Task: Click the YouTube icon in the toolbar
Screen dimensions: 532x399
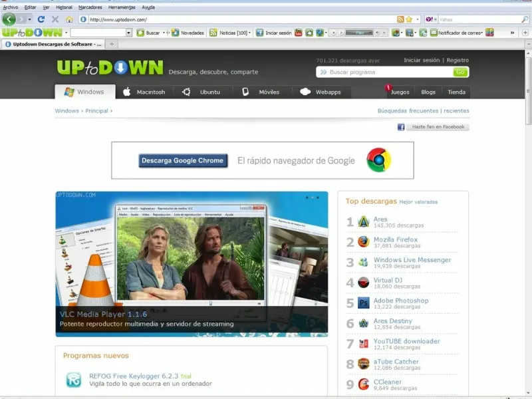Action: point(298,33)
